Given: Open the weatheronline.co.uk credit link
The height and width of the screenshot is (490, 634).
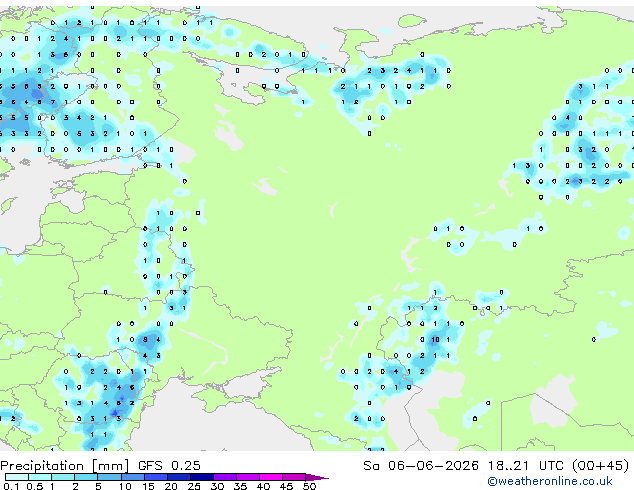Looking at the screenshot, I should pyautogui.click(x=550, y=481).
